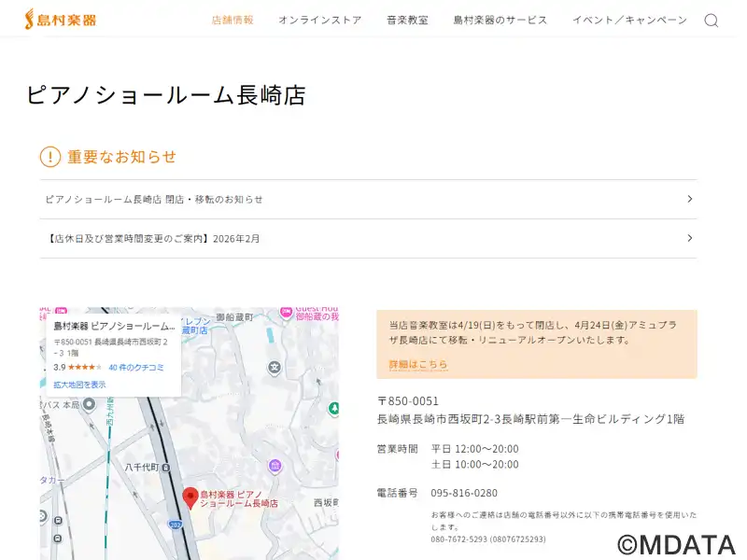Expand the 閉店・移転のお知らせ notice arrow

pos(689,199)
